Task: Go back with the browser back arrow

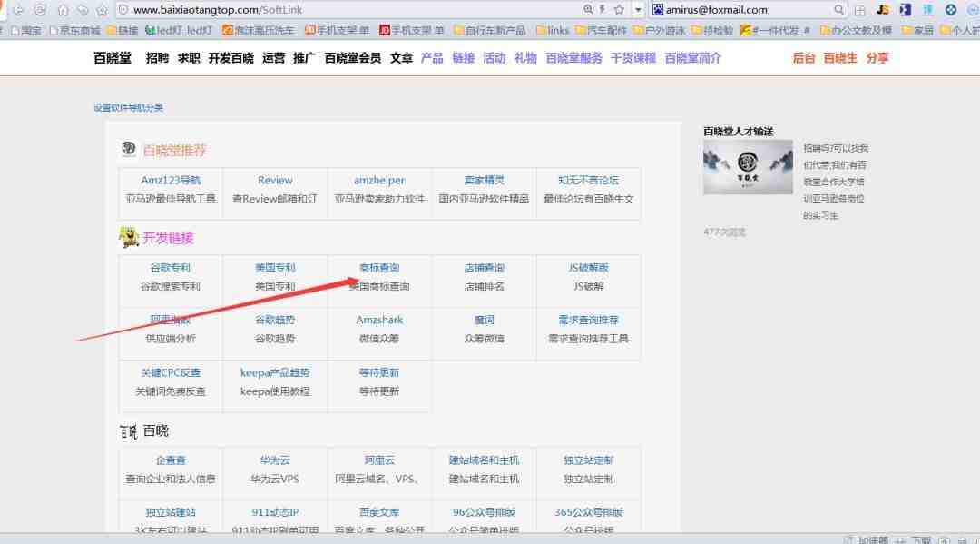Action: [x=18, y=10]
